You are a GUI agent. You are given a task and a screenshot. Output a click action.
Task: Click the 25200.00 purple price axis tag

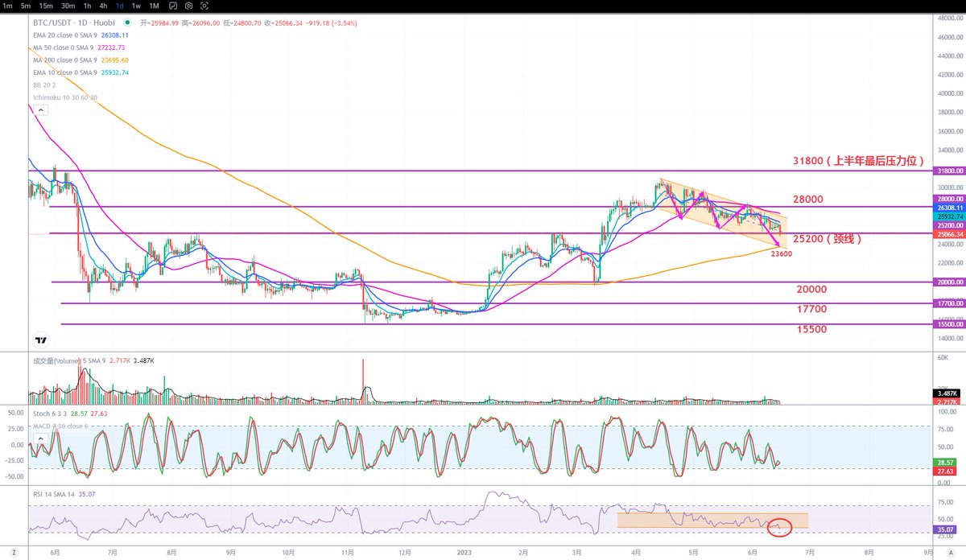[948, 226]
